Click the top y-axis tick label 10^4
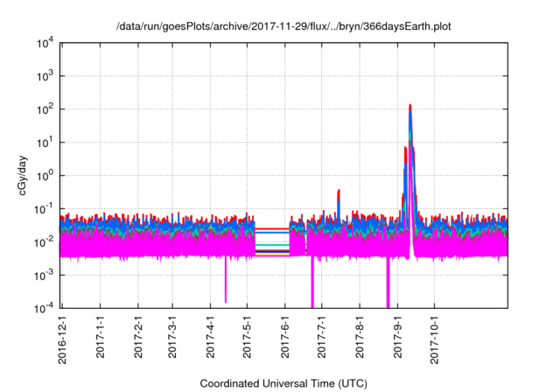 [x=45, y=44]
